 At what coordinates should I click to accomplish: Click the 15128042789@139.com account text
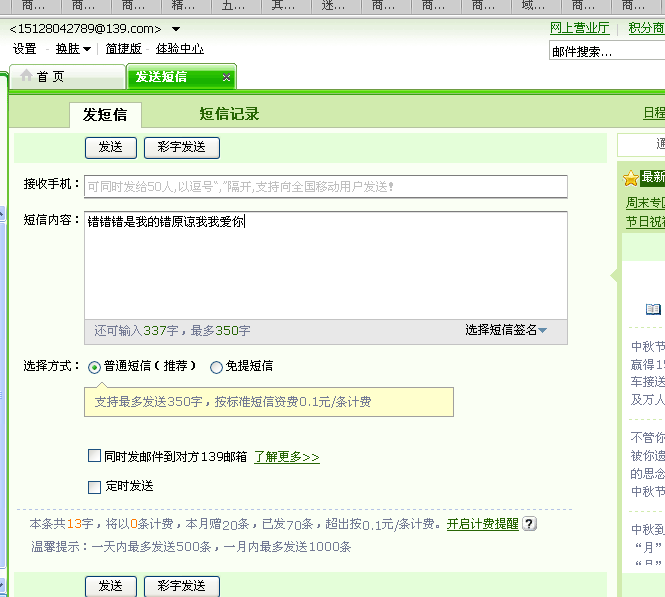click(86, 29)
